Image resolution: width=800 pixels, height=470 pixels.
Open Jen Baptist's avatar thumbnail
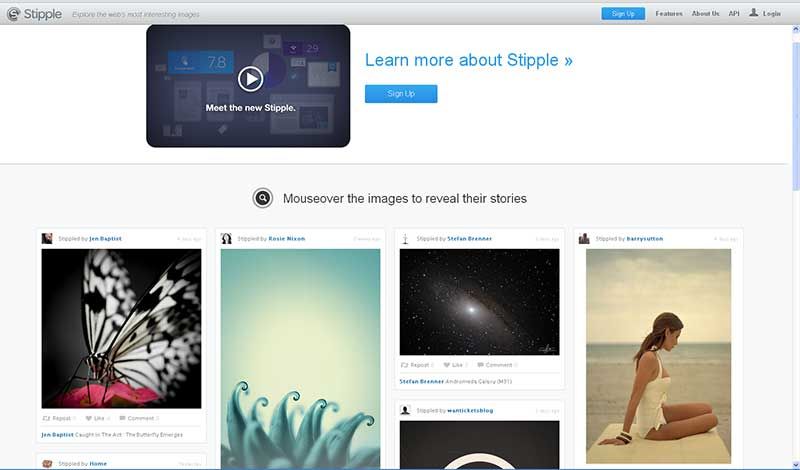pos(47,238)
